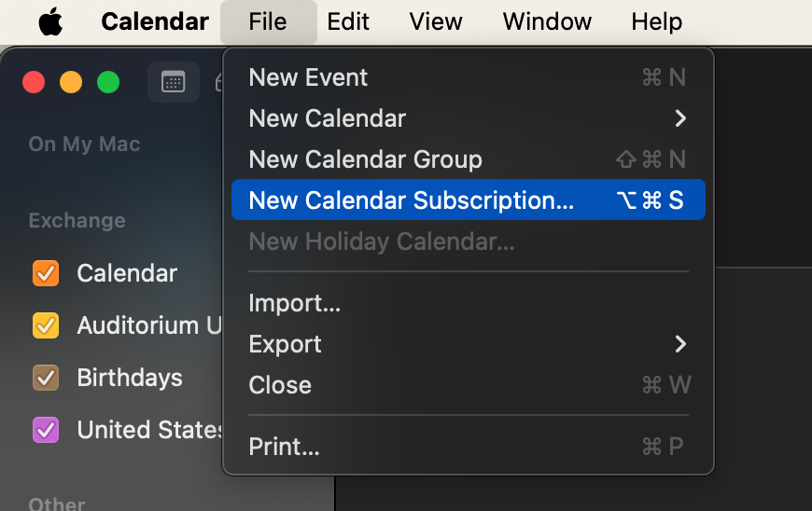The width and height of the screenshot is (812, 511).
Task: Disable the Birthdays calendar checkbox
Action: pyautogui.click(x=46, y=378)
